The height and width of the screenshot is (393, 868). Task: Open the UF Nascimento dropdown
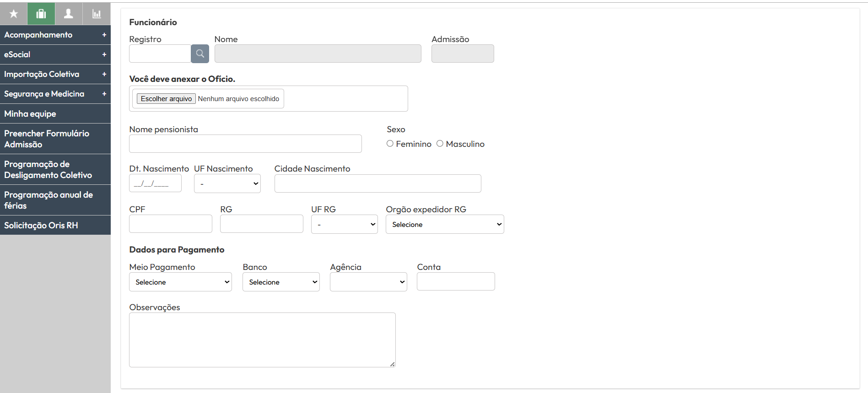[227, 183]
